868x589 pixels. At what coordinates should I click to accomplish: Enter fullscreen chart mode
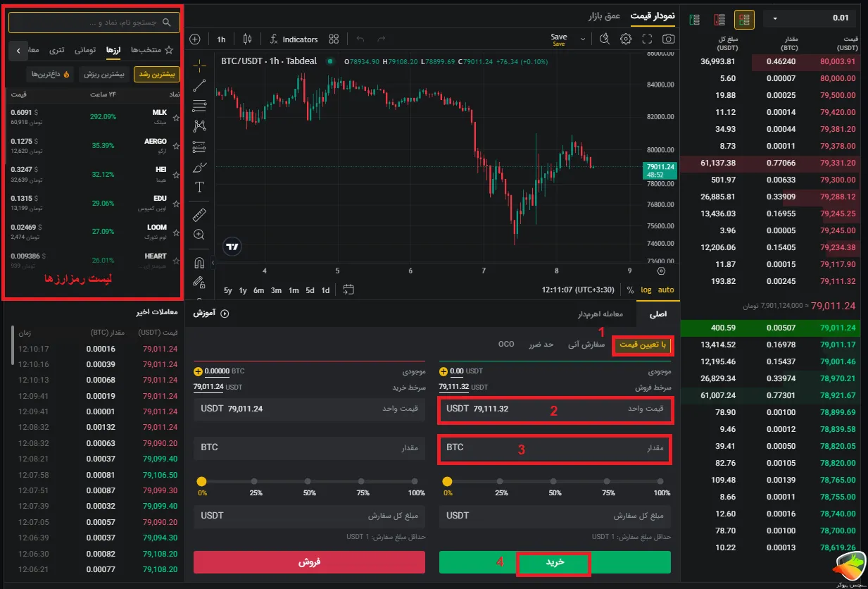[x=647, y=39]
